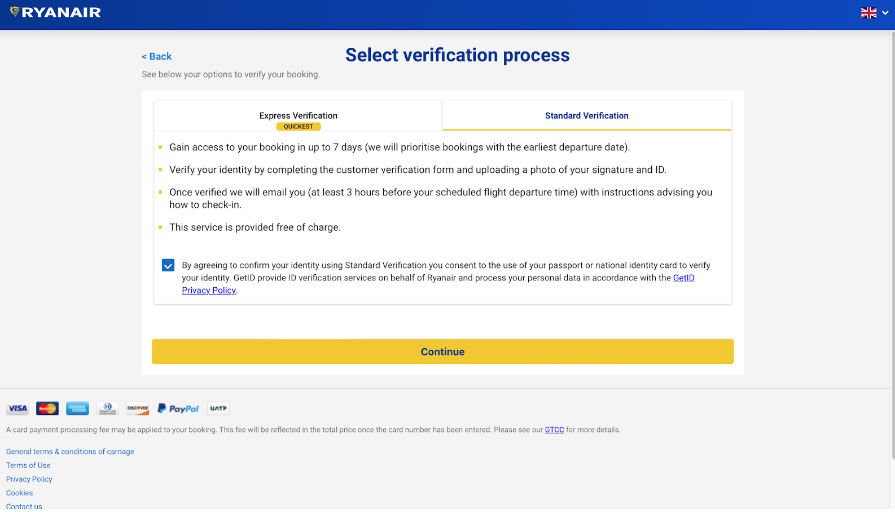Switch to the Express Verification tab
895x512 pixels.
[298, 116]
